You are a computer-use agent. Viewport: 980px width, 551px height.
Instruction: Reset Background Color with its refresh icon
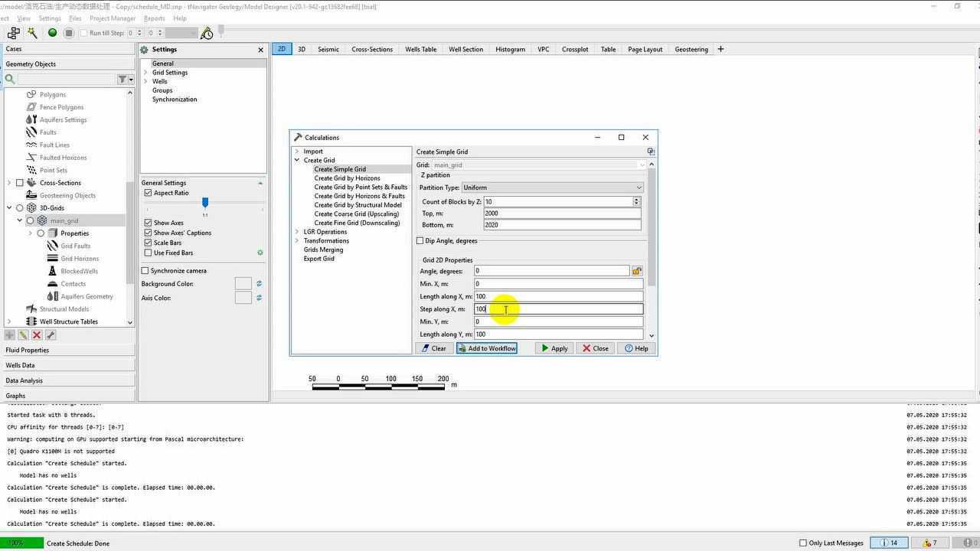coord(259,284)
